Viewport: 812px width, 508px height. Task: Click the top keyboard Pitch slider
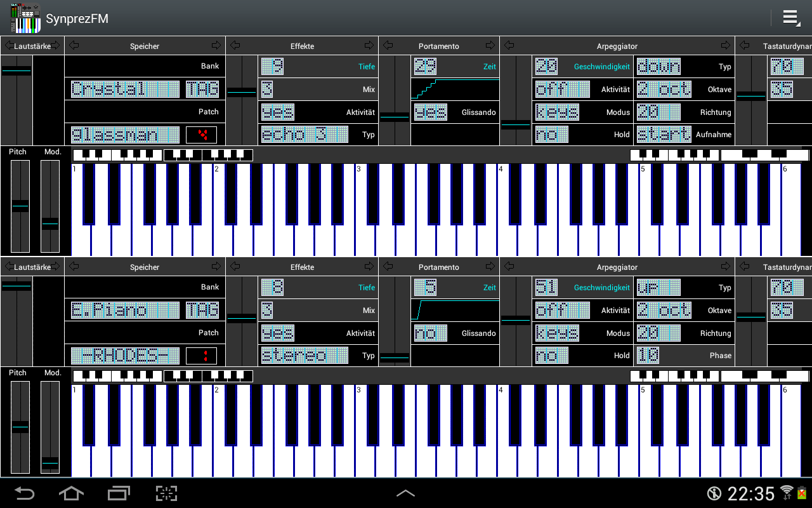(20, 206)
